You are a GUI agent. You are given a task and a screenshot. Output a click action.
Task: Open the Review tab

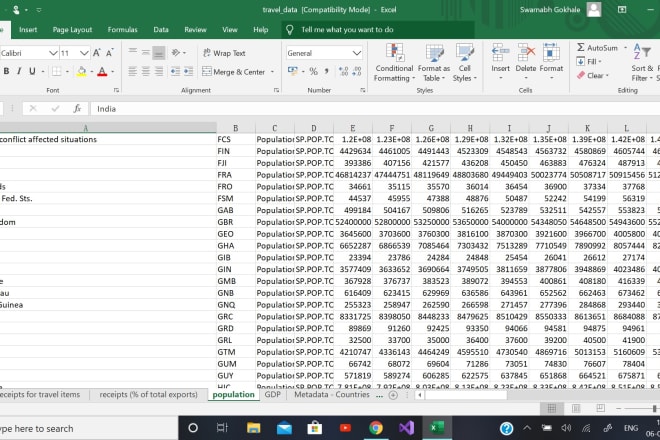click(195, 29)
